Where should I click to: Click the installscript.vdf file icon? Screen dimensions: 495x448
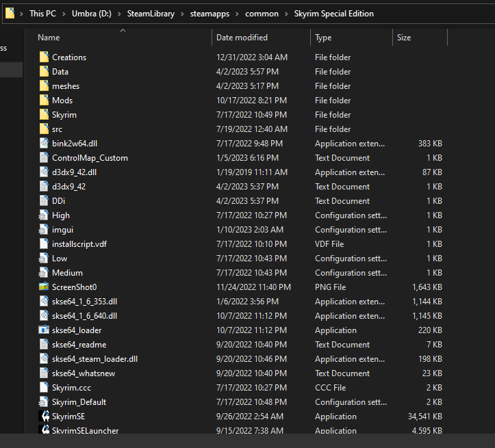(44, 243)
